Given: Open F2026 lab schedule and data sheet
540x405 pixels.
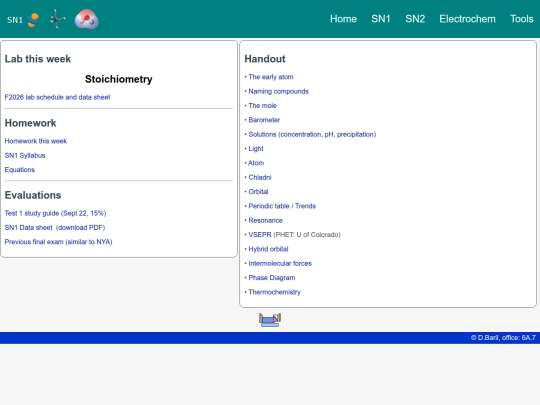Looking at the screenshot, I should [58, 97].
